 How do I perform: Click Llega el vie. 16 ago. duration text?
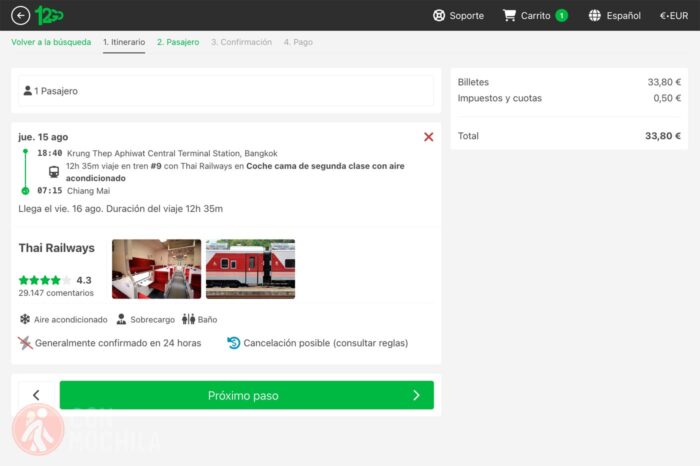(x=121, y=208)
